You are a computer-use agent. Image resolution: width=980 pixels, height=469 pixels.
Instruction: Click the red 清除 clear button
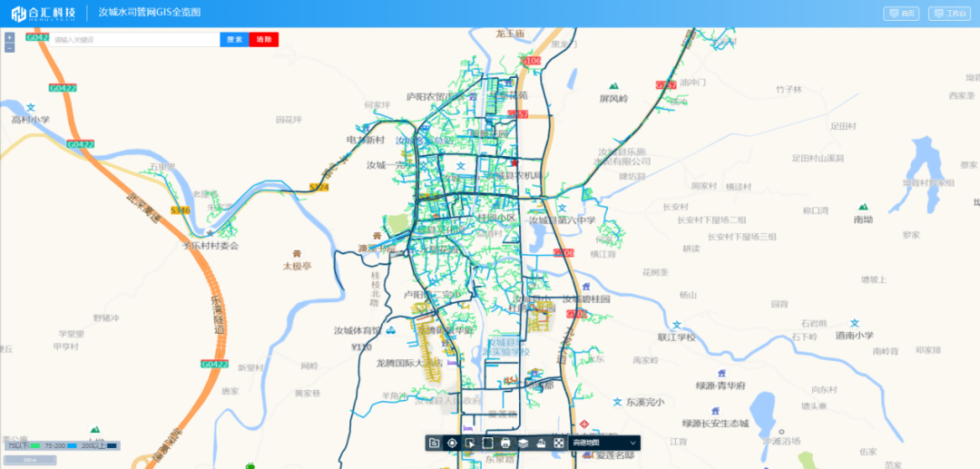coord(264,40)
